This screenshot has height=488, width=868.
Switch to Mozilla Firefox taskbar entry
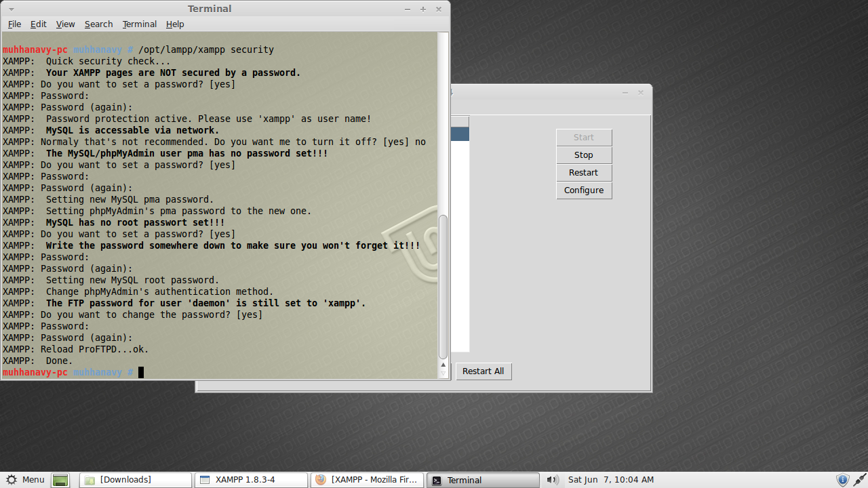[x=368, y=480]
